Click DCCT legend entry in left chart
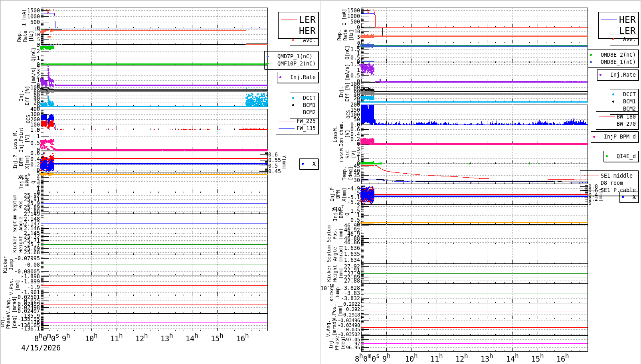 point(309,98)
